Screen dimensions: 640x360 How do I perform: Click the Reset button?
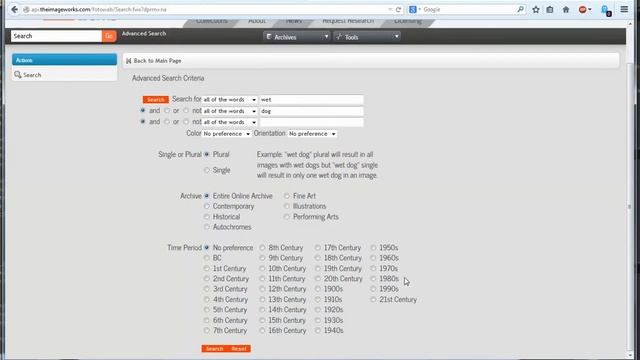[239, 349]
